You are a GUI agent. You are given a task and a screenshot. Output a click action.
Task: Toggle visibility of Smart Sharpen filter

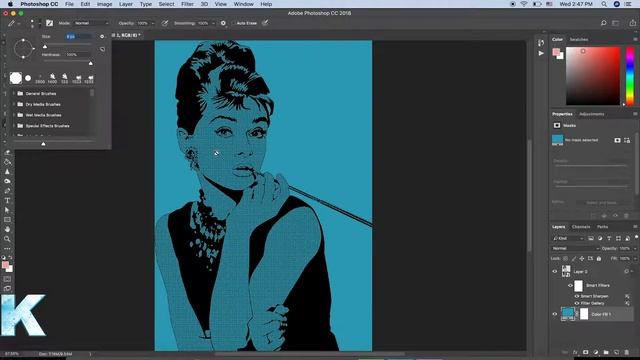577,296
